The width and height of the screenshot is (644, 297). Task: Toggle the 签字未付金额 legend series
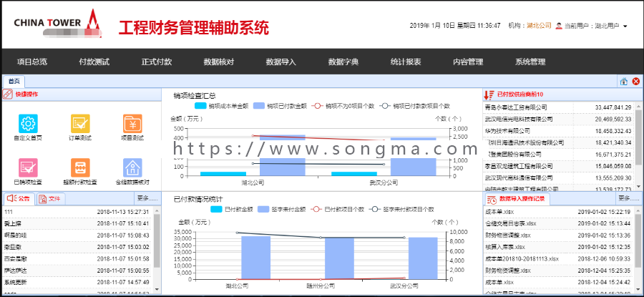click(282, 209)
